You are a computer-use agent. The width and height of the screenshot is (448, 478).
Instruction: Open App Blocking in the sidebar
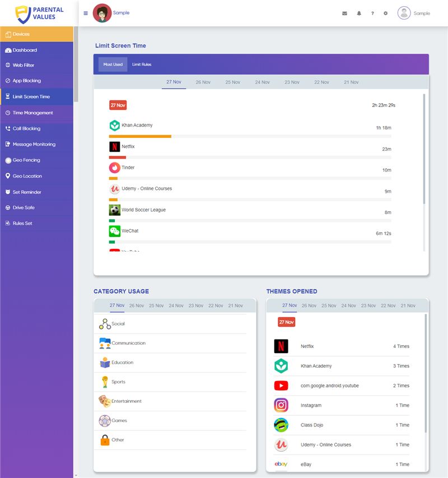(x=36, y=81)
